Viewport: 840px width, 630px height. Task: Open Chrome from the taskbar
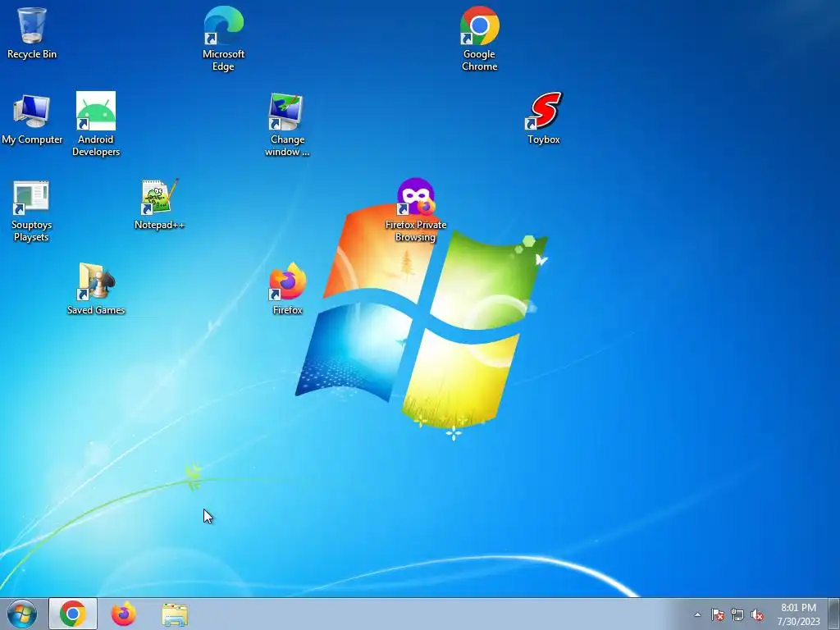(x=73, y=614)
